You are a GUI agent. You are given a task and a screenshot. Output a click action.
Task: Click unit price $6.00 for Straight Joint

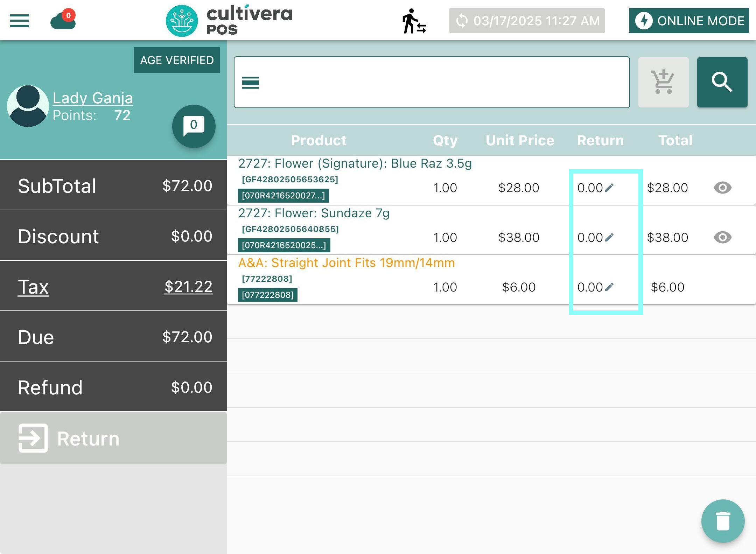(x=519, y=287)
